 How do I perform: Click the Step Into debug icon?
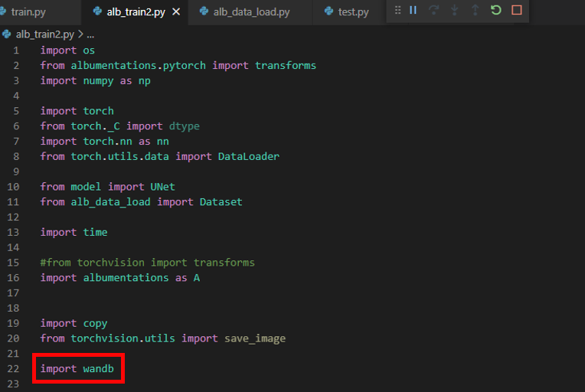pyautogui.click(x=454, y=10)
